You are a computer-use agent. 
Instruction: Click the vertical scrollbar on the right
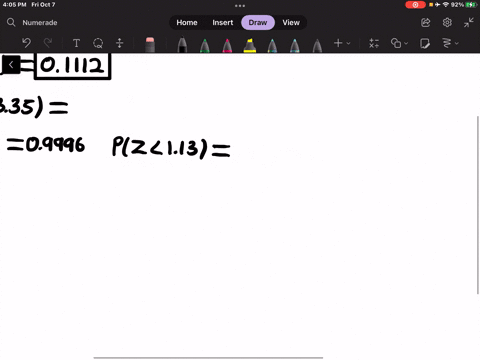(478, 205)
